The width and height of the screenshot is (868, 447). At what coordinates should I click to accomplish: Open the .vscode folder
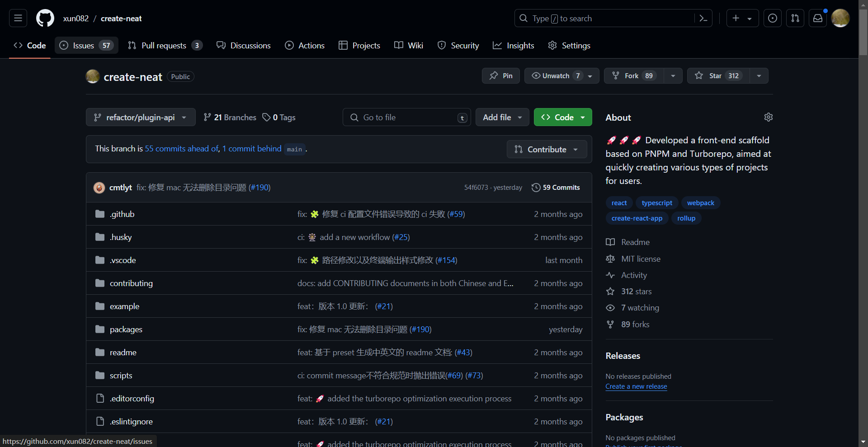pos(123,260)
